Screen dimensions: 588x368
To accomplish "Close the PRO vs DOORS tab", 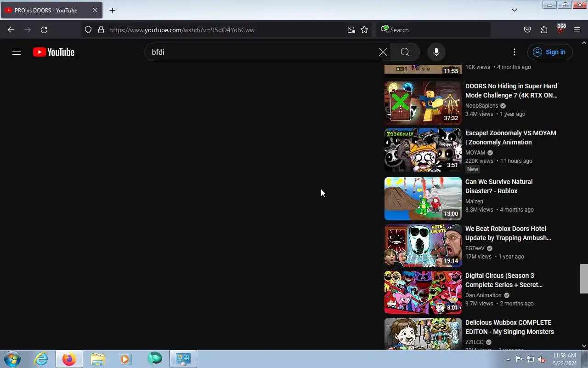I will (x=95, y=10).
